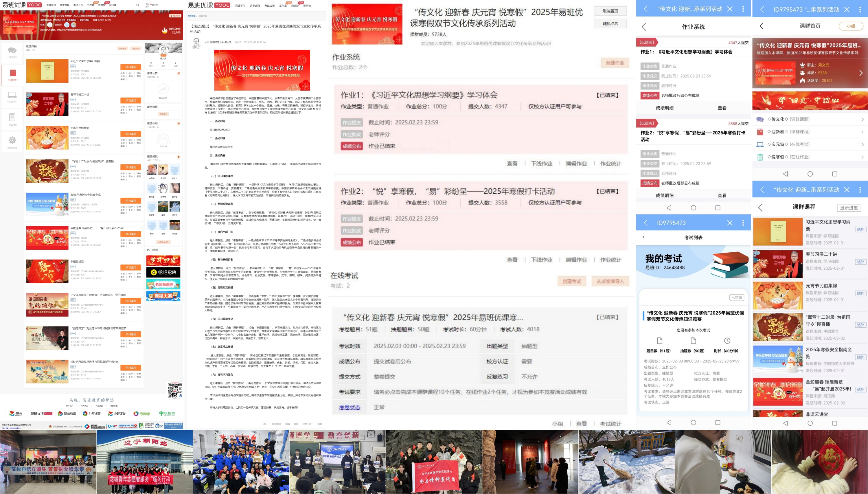
Task: Tap the 悦寒假 clipboard icon in 课群首页 list
Action: (760, 157)
